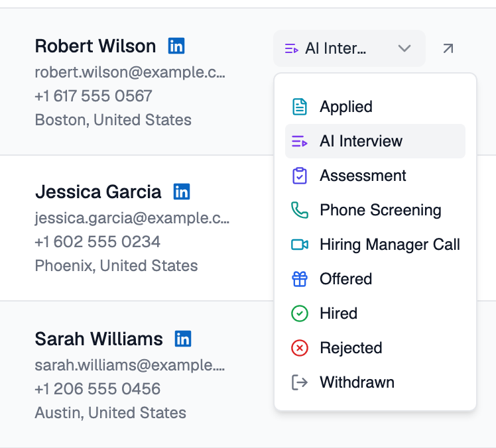Click Boston, United States location
The image size is (496, 448).
point(113,120)
